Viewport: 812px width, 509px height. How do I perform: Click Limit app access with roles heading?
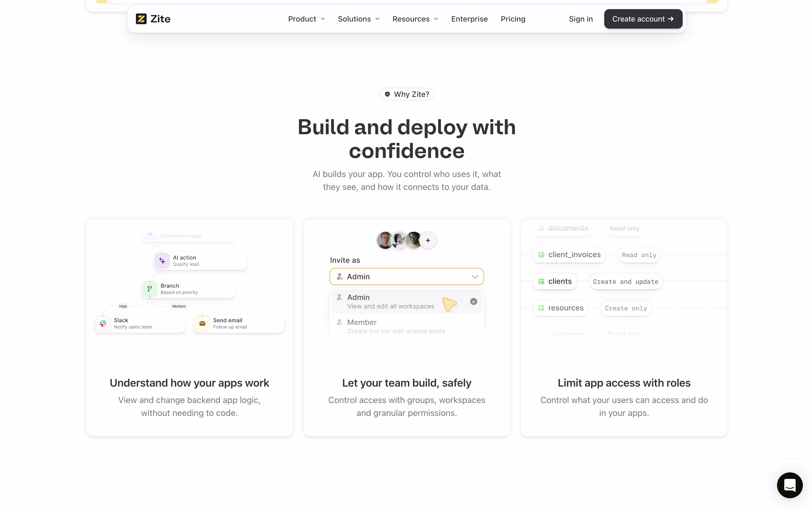pos(624,383)
